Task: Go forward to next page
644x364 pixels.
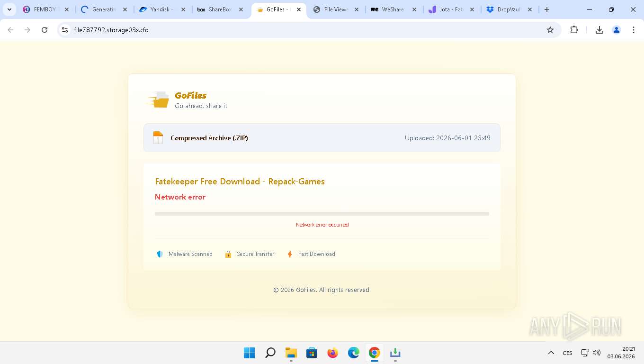Action: point(27,30)
